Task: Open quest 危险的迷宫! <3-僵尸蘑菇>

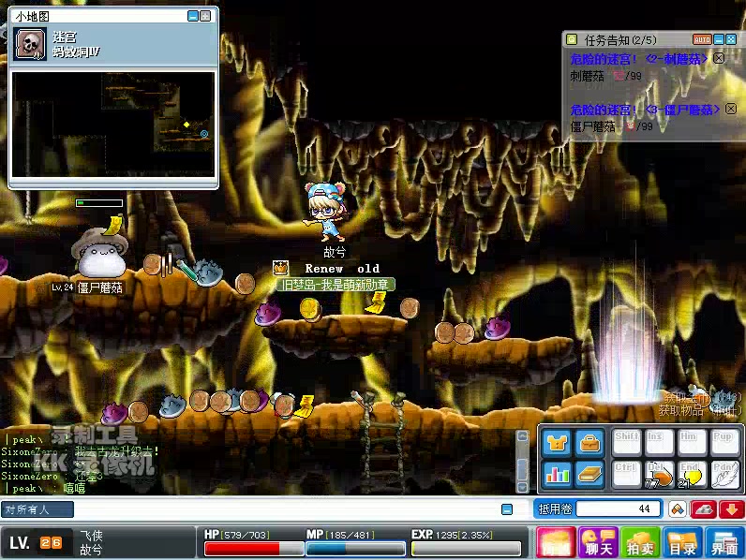Action: [x=645, y=111]
